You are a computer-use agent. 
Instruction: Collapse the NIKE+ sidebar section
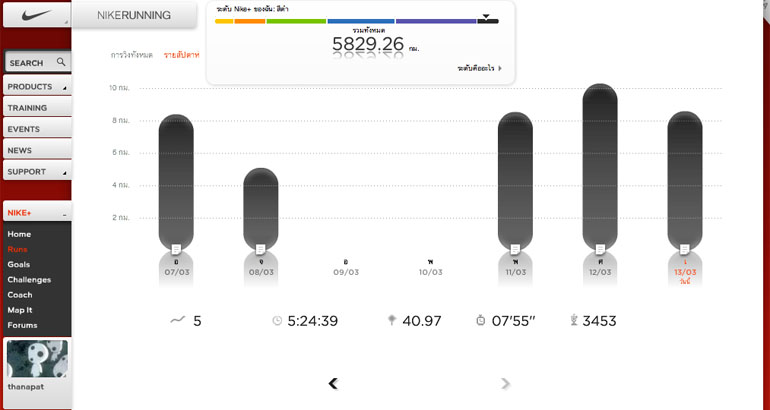click(x=64, y=214)
